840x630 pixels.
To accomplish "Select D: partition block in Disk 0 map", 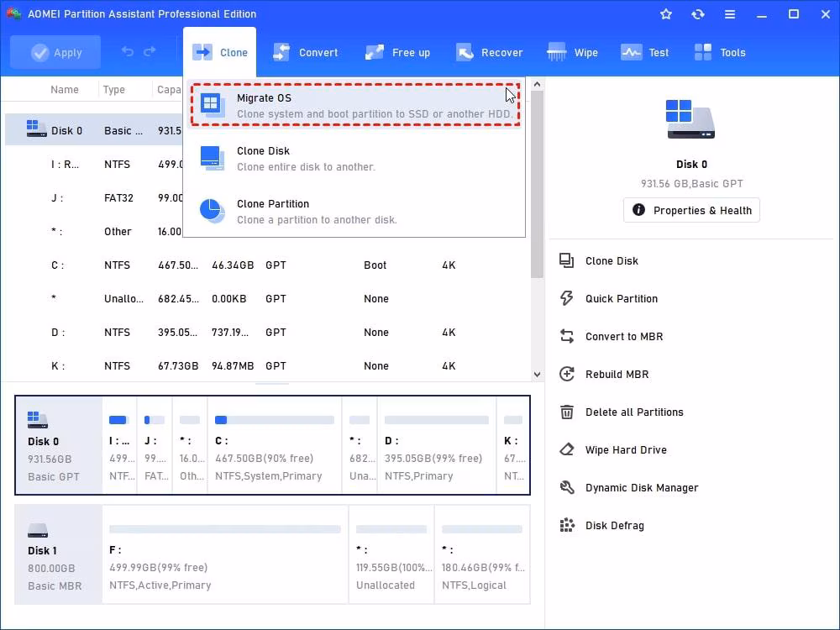I will click(x=437, y=445).
